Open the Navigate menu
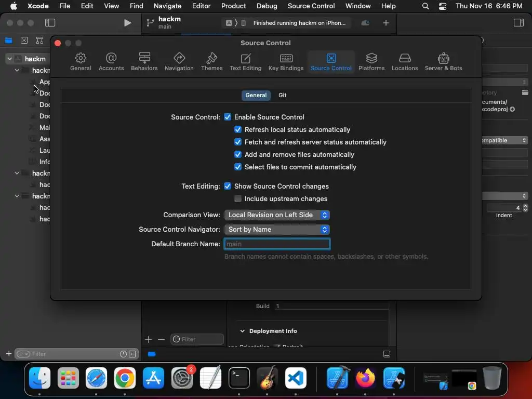 pos(167,6)
